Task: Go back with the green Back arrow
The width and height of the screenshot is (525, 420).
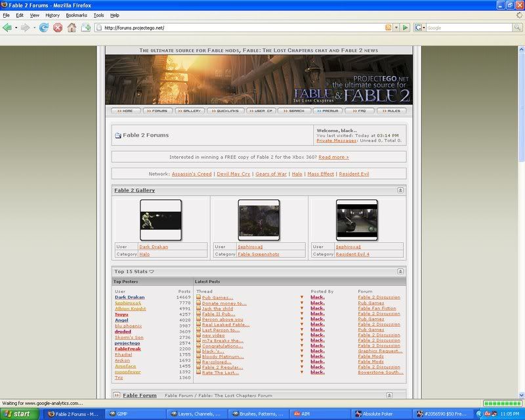Action: tap(7, 28)
